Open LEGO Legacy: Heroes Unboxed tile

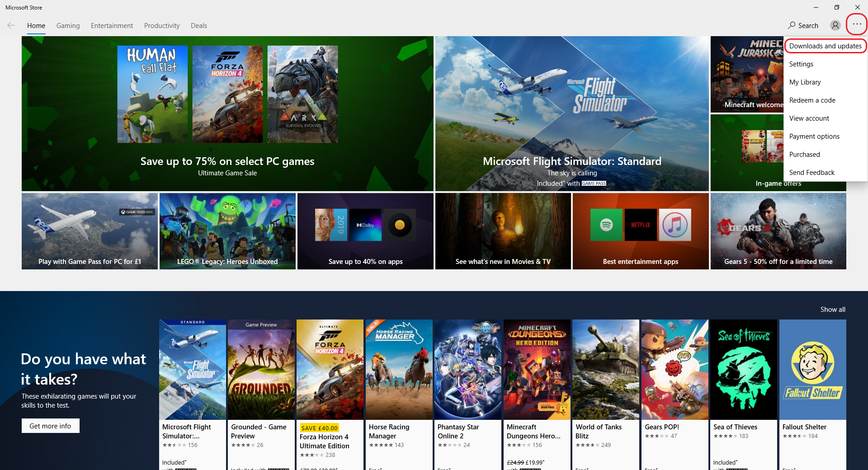point(227,231)
